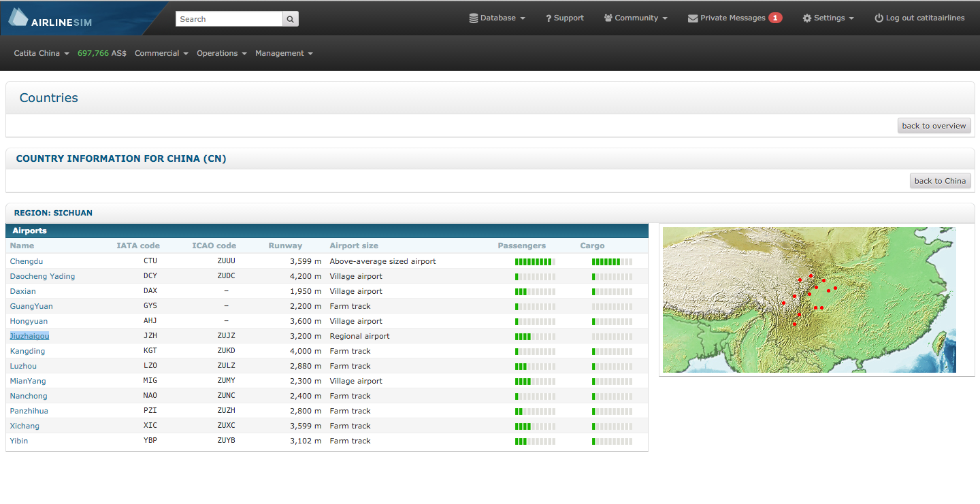Open the Chengdu airport link
Viewport: 980px width, 504px height.
(27, 261)
